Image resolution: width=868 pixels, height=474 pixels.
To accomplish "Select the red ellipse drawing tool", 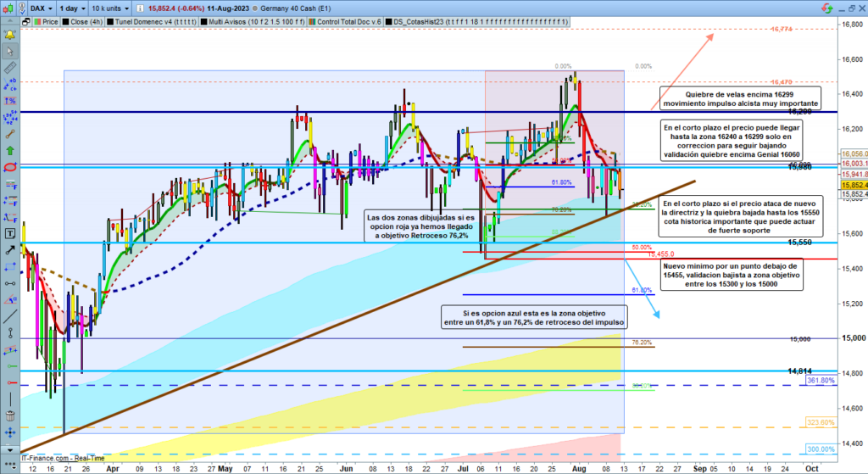I will [9, 168].
